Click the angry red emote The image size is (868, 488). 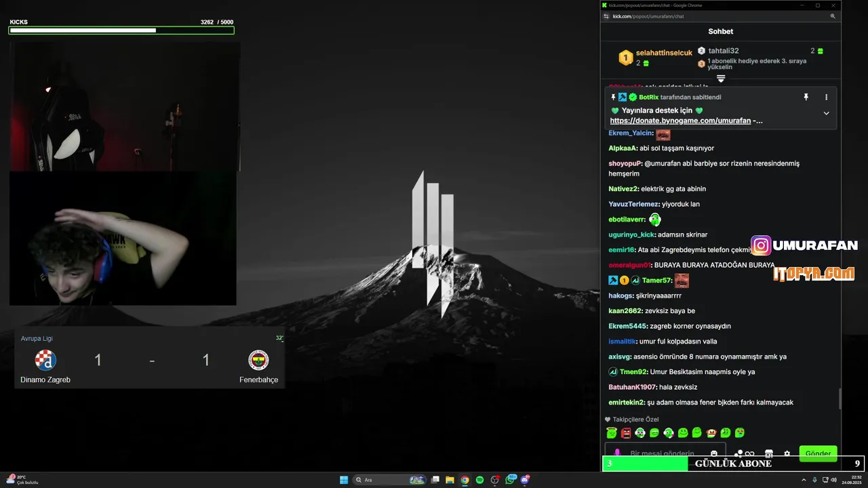pyautogui.click(x=626, y=432)
